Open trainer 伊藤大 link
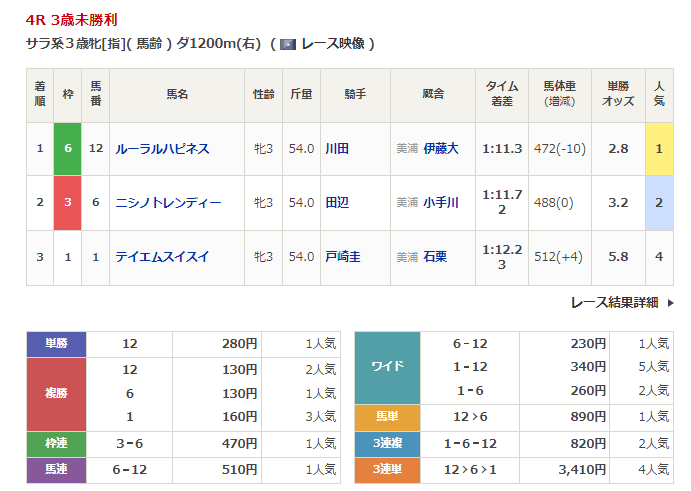691x491 pixels. coord(441,149)
